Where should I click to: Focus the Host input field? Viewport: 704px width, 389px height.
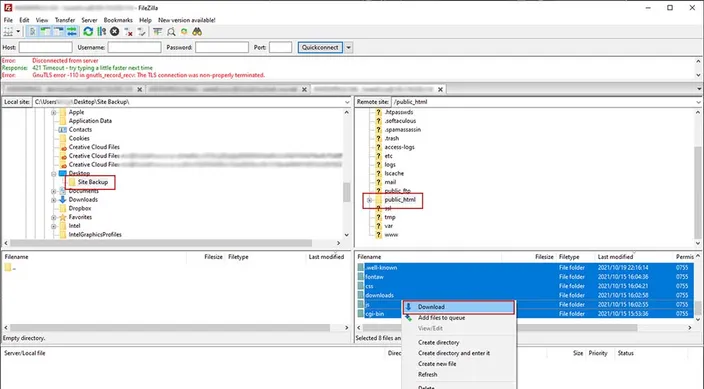click(45, 48)
